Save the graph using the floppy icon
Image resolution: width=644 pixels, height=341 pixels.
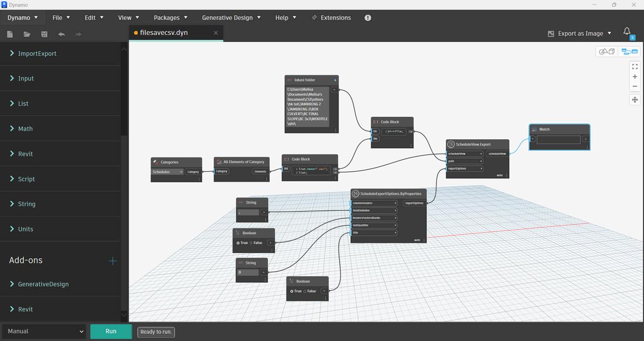(x=44, y=34)
